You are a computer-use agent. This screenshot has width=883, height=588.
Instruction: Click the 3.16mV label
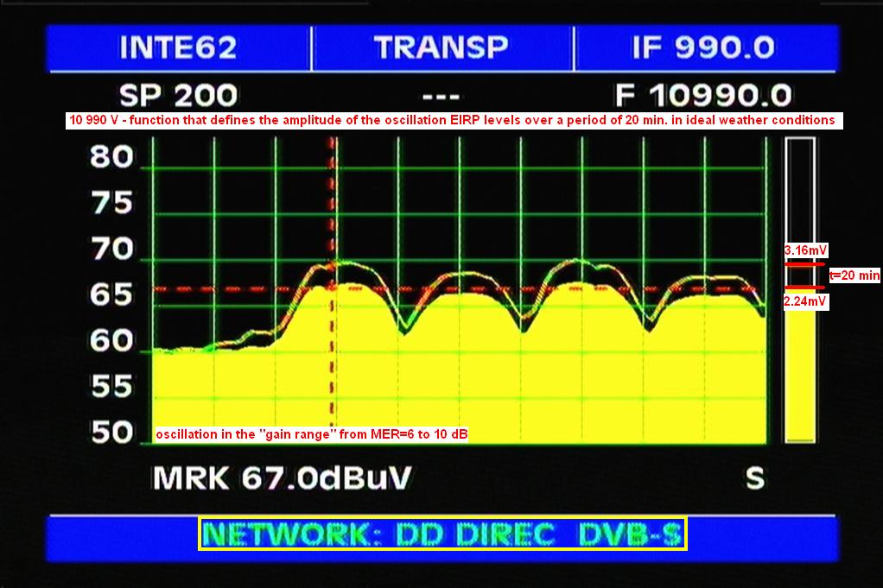click(805, 250)
